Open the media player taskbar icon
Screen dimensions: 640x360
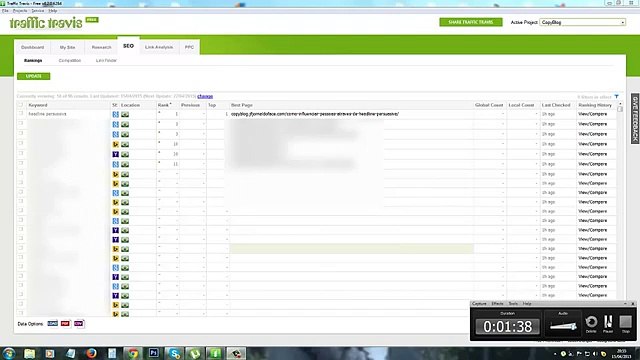point(50,353)
